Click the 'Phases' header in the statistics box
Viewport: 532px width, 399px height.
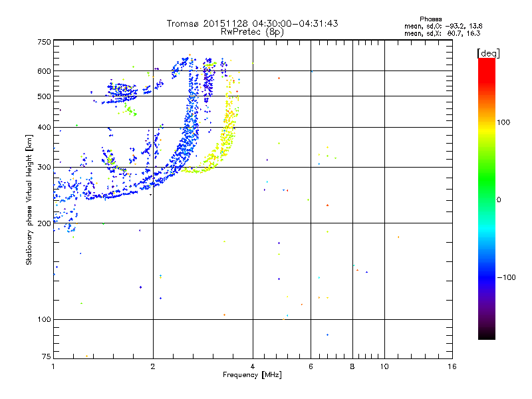pos(430,19)
